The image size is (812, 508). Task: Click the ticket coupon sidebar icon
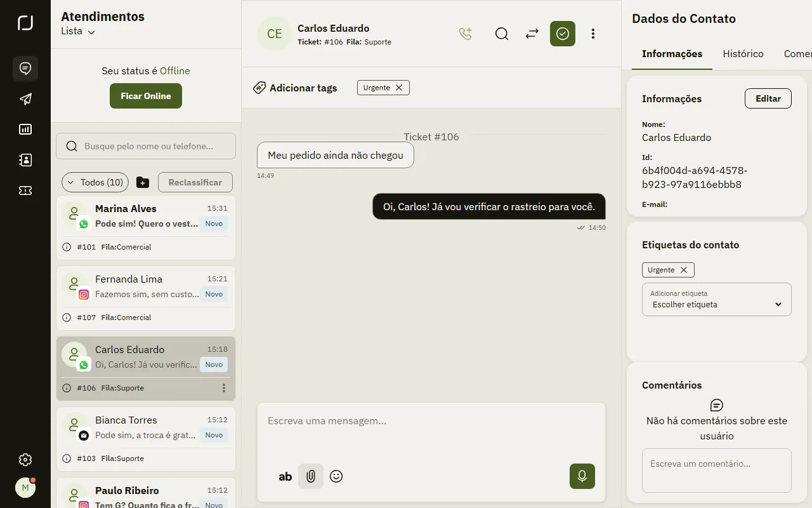(25, 190)
